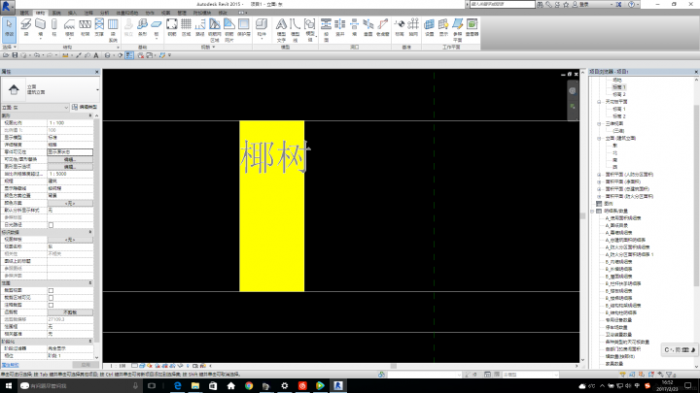Switch to the Architecture ribbon tab
The width and height of the screenshot is (700, 393).
pyautogui.click(x=25, y=13)
